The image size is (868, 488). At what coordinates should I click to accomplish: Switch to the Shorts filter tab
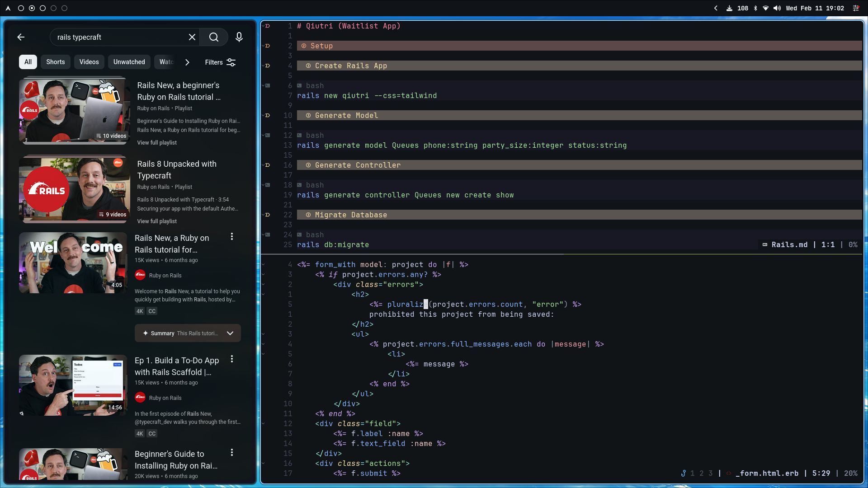pos(55,62)
